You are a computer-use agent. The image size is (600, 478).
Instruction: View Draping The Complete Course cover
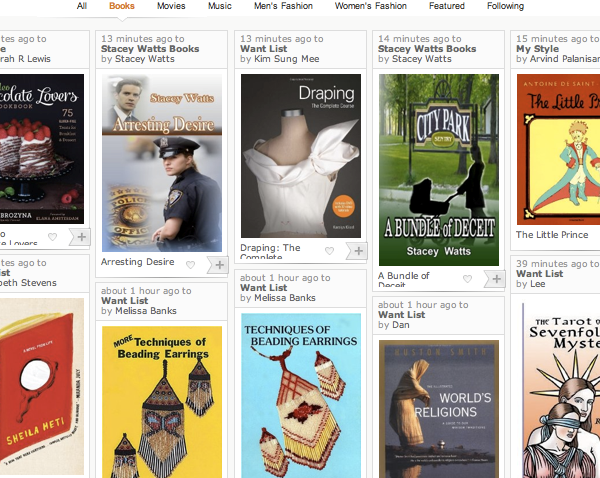[x=301, y=156]
